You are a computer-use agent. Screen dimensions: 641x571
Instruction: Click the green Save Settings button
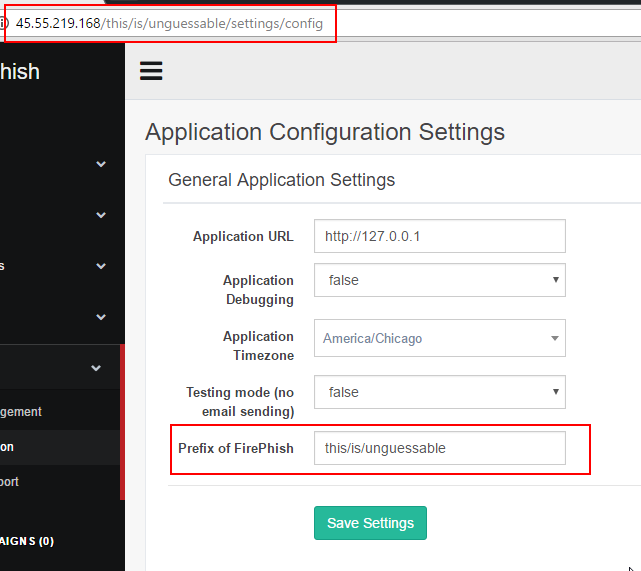click(370, 523)
